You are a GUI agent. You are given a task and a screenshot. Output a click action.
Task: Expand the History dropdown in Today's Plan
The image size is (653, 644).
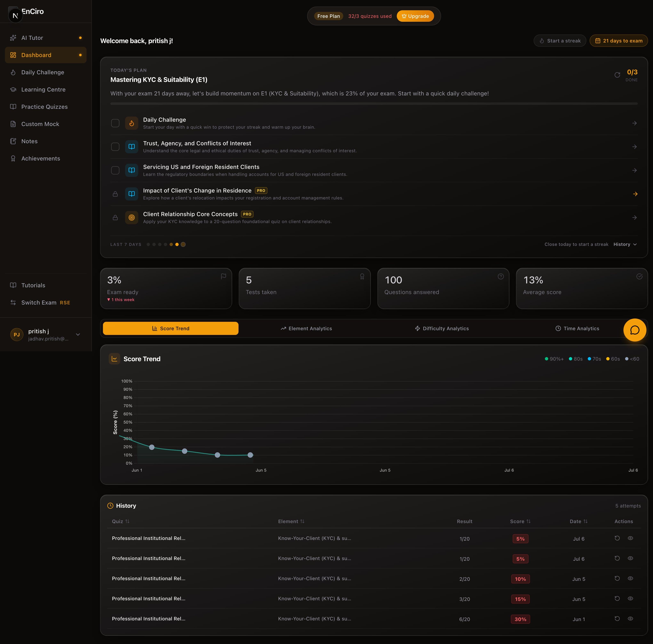click(x=625, y=244)
